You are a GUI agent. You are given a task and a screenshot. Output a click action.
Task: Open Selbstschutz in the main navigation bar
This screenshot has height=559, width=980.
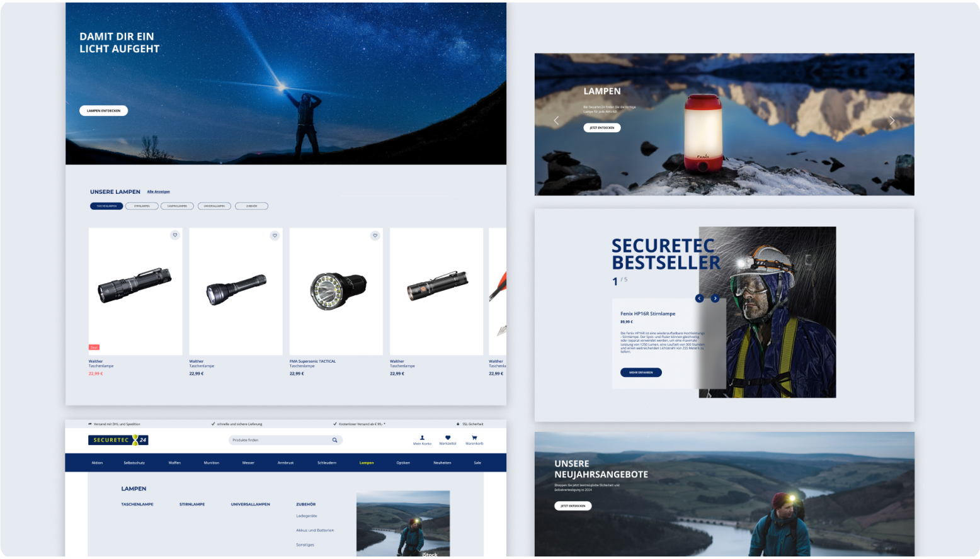tap(134, 463)
